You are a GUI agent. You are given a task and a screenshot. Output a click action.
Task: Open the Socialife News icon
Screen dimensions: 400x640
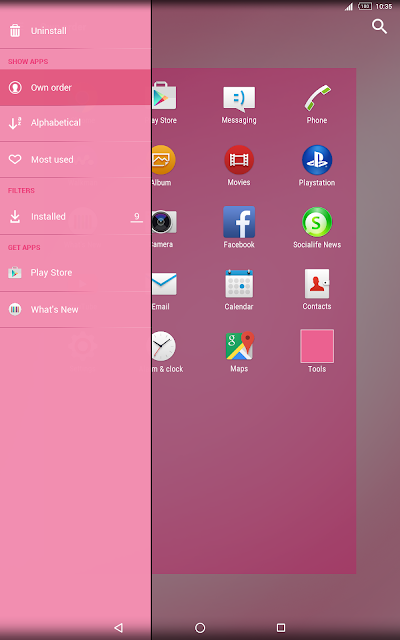click(x=317, y=222)
